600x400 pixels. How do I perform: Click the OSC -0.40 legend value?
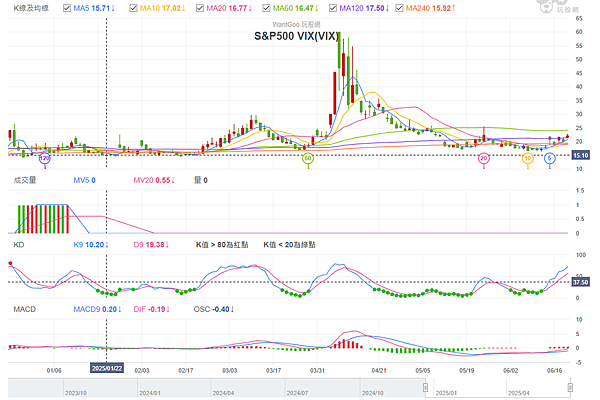214,309
